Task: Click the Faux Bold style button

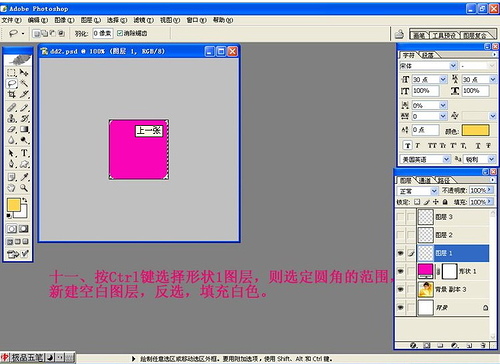Action: [x=407, y=146]
